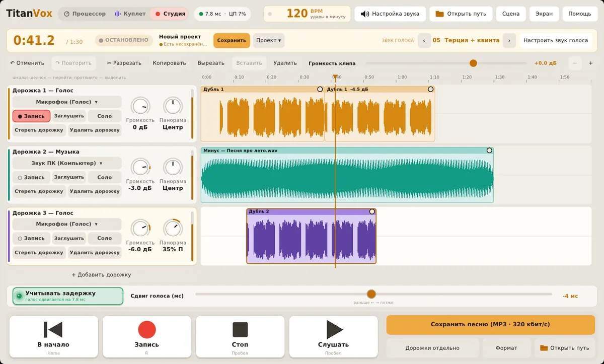Click 'Настроить звук голоса' button

pos(556,40)
